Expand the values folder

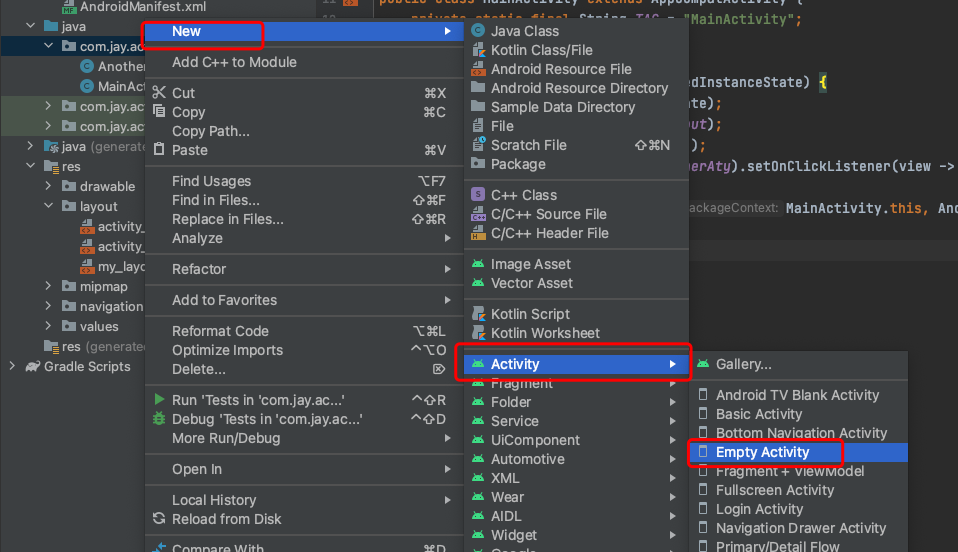click(48, 326)
